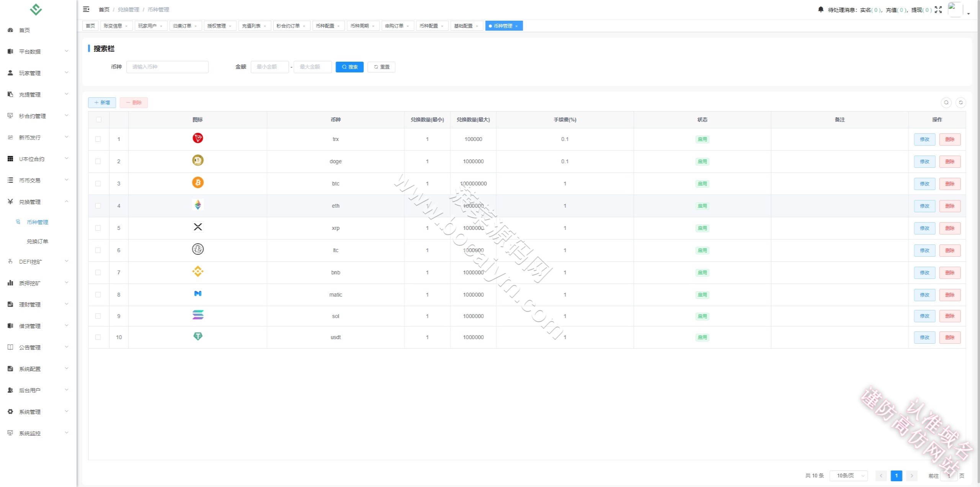Check the eth row checkbox
Image resolution: width=980 pixels, height=487 pixels.
click(98, 206)
